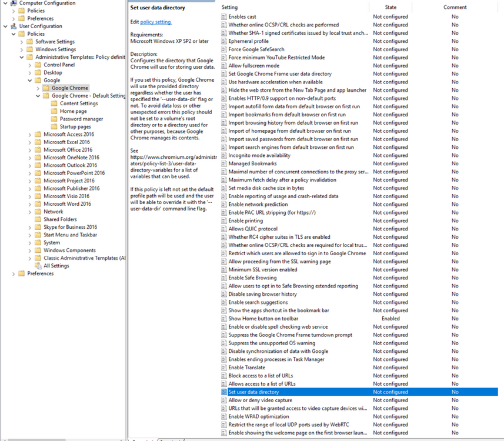
Task: Select 'Import bookmarks from default browser on first run'
Action: [x=287, y=115]
